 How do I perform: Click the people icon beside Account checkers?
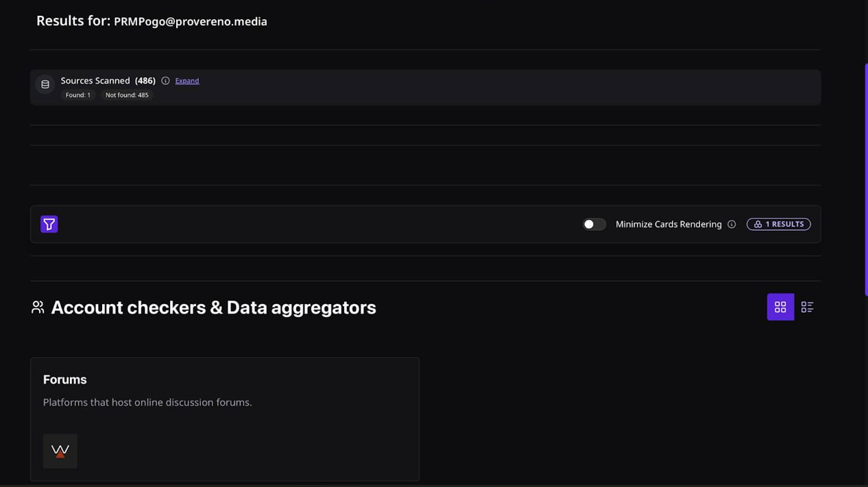point(38,308)
